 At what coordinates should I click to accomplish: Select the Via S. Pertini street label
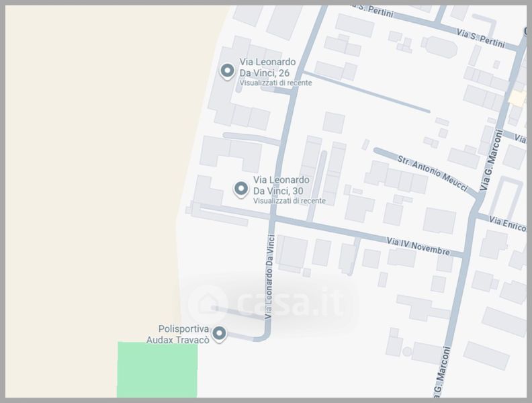[480, 38]
